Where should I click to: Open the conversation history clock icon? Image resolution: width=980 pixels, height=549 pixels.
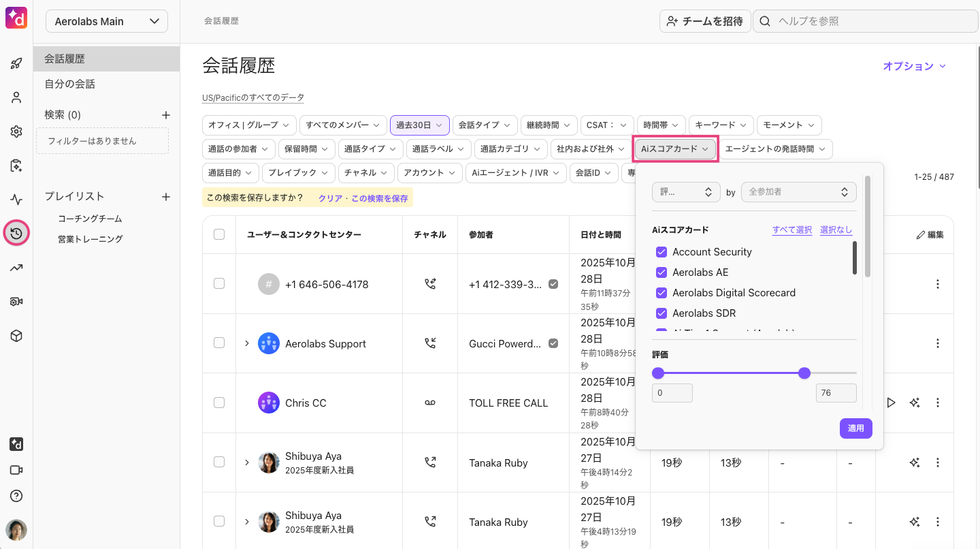pyautogui.click(x=16, y=234)
